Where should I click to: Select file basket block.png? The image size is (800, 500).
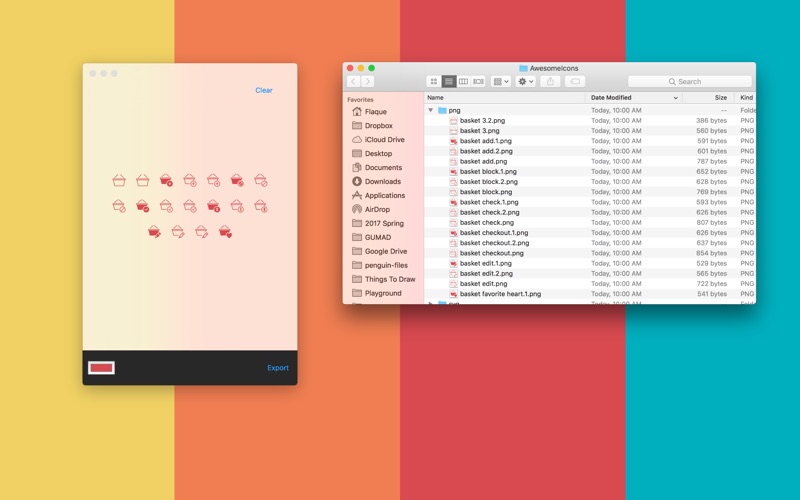tap(590, 192)
